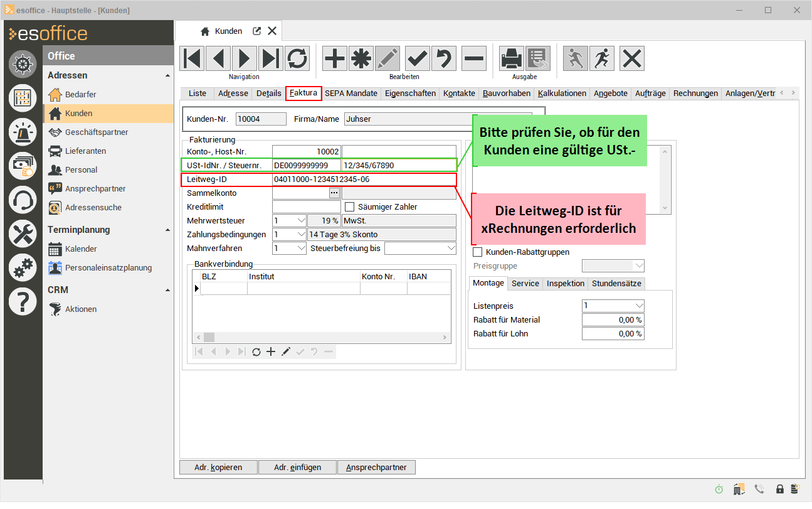Click the asterisk copy-record icon
Screen dimensions: 812x509
pos(361,58)
